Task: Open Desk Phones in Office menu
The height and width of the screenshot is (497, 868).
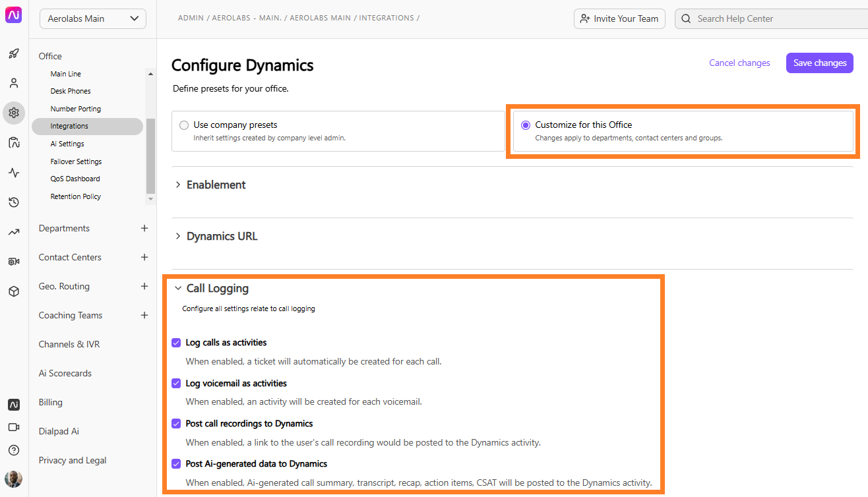Action: click(x=71, y=91)
